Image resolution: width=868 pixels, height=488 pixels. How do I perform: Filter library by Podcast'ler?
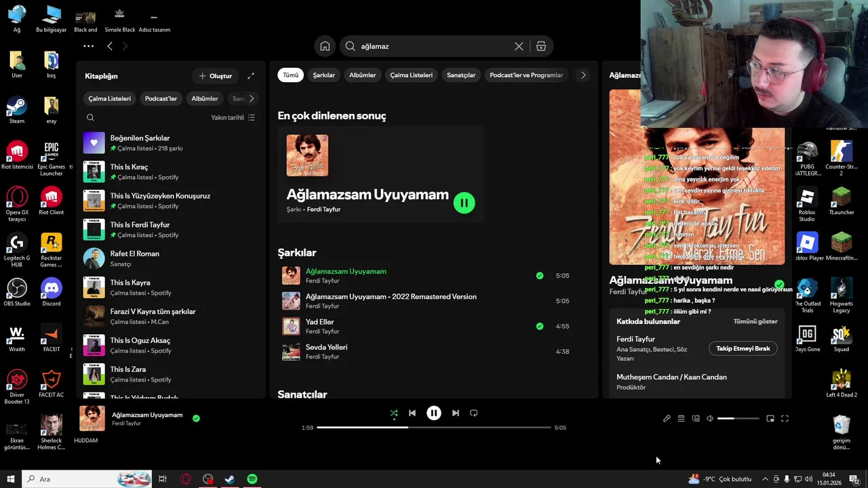click(x=161, y=98)
